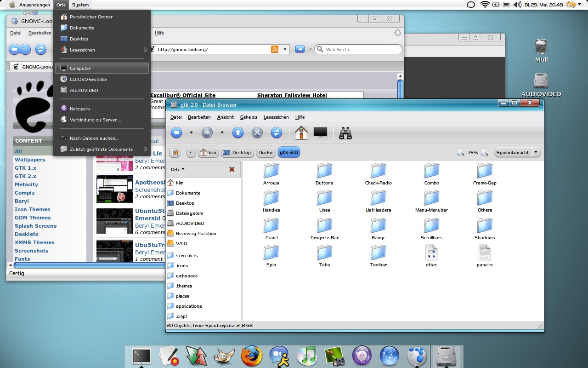Choose Persönlicher Ordner in the Orte menu
This screenshot has height=368, width=588.
click(x=102, y=17)
